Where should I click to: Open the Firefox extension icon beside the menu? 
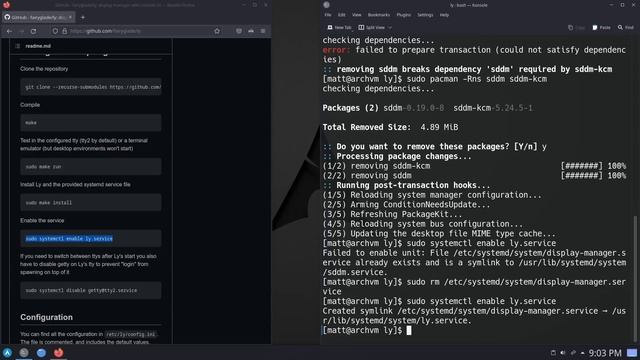click(x=251, y=31)
